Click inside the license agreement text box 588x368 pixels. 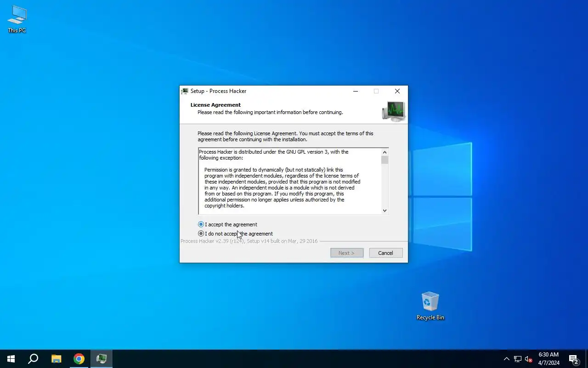290,181
